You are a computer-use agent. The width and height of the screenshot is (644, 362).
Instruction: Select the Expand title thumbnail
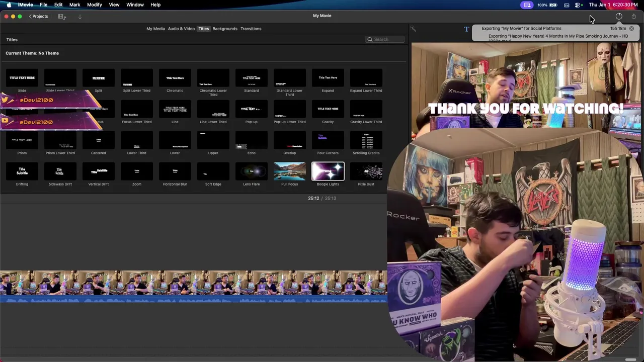pos(328,78)
